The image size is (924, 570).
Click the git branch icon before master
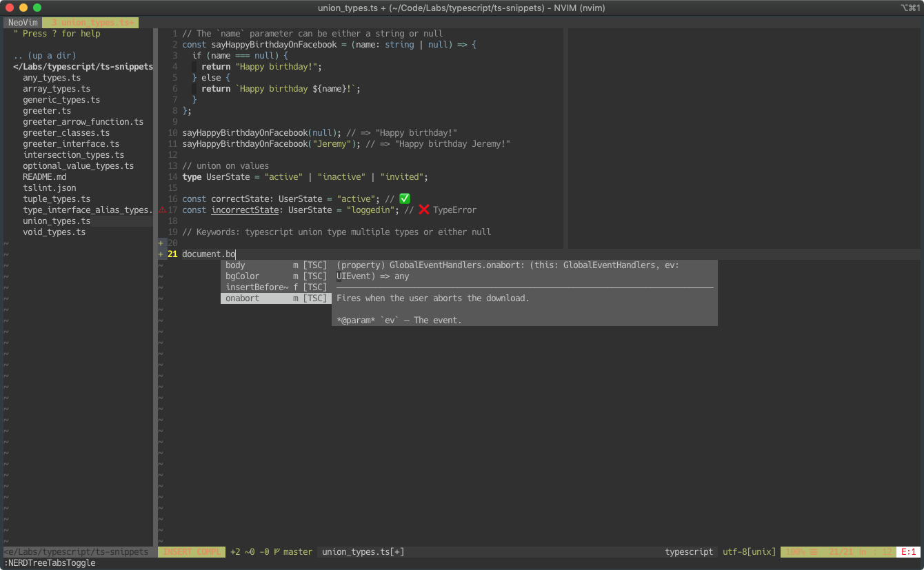click(x=277, y=552)
